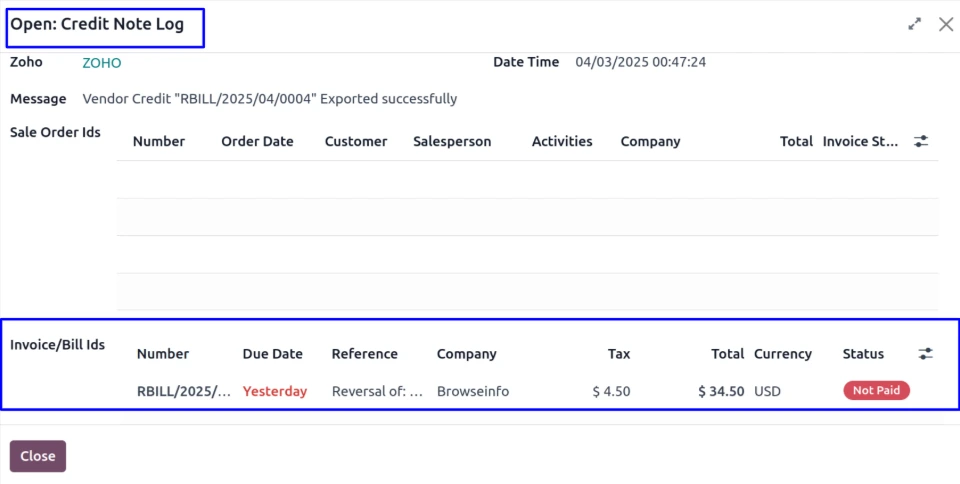The image size is (960, 484).
Task: Open the RBILL/2025 bill record row
Action: point(183,391)
